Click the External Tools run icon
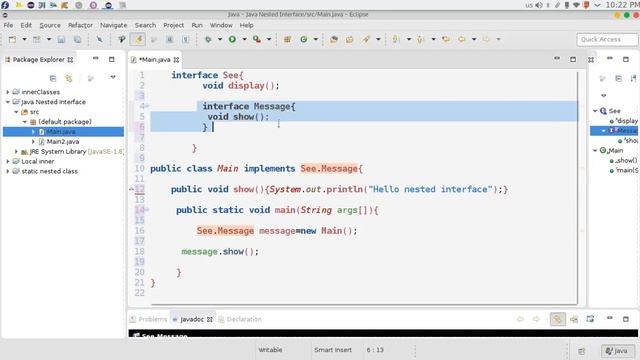640x360 pixels. 257,39
